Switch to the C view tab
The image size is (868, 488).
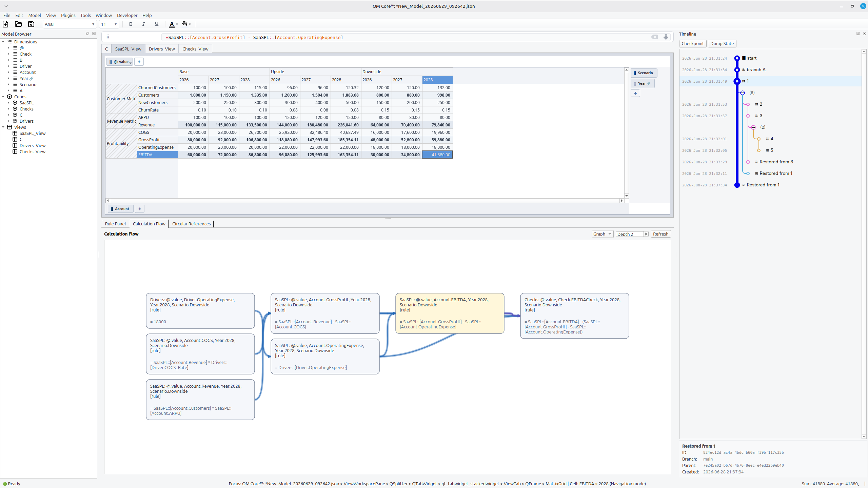tap(106, 49)
